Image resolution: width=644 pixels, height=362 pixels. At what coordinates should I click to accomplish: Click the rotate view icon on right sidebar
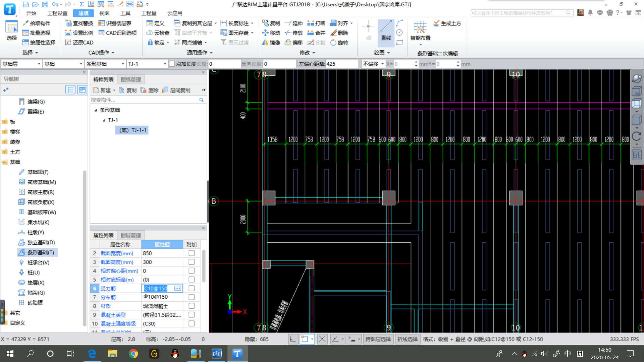point(637,136)
